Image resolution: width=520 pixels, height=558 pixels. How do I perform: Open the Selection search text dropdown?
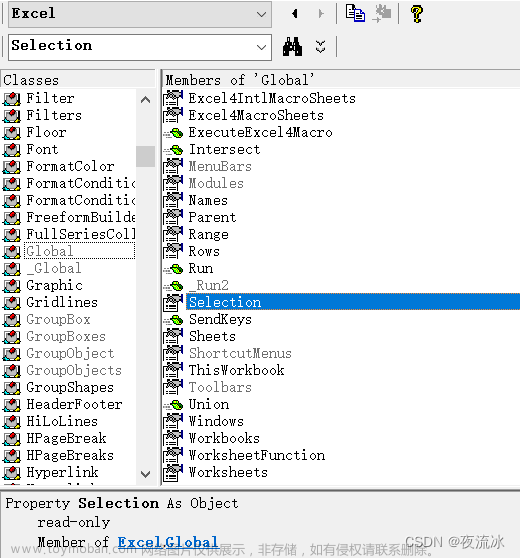pyautogui.click(x=261, y=47)
